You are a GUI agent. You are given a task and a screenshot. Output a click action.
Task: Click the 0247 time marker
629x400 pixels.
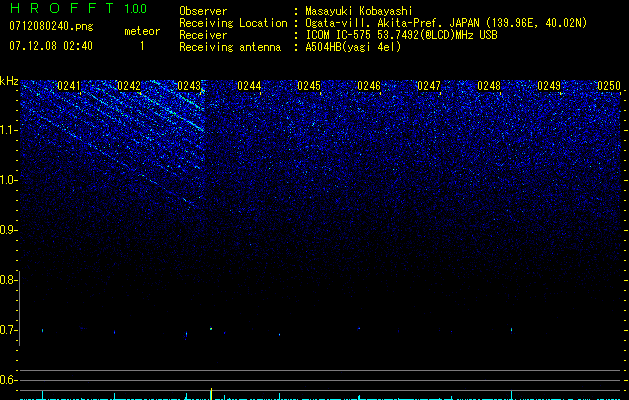429,86
